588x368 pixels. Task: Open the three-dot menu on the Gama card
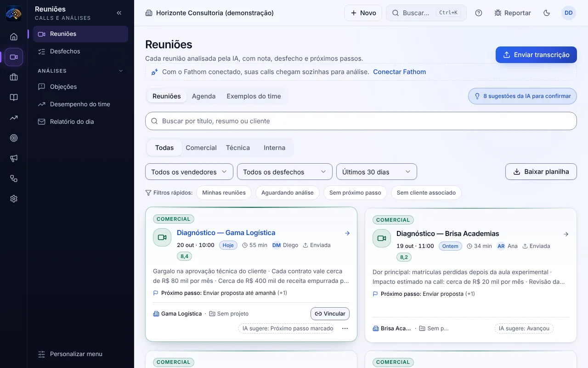point(345,328)
